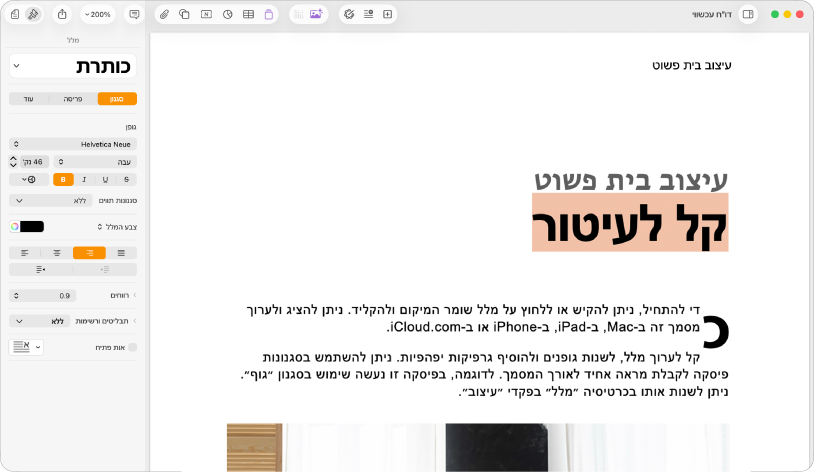Click the header text עיצוב בית פשוט
The width and height of the screenshot is (814, 473).
(x=691, y=65)
